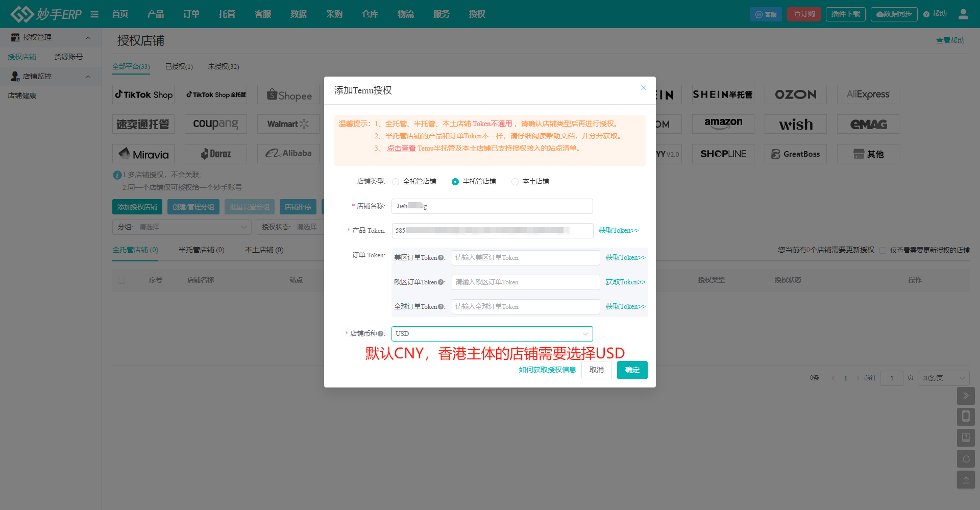Select the Miravia platform tile

point(143,154)
